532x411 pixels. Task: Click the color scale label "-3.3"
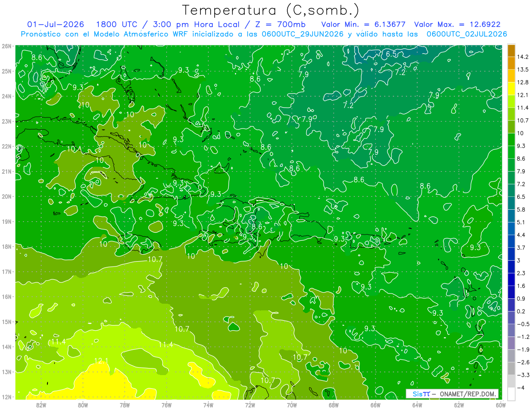click(x=523, y=375)
